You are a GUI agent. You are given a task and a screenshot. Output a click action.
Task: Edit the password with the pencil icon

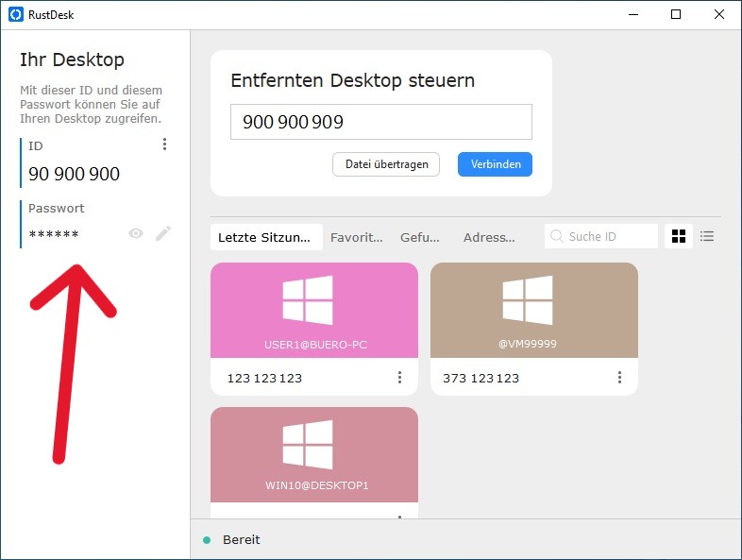coord(162,233)
